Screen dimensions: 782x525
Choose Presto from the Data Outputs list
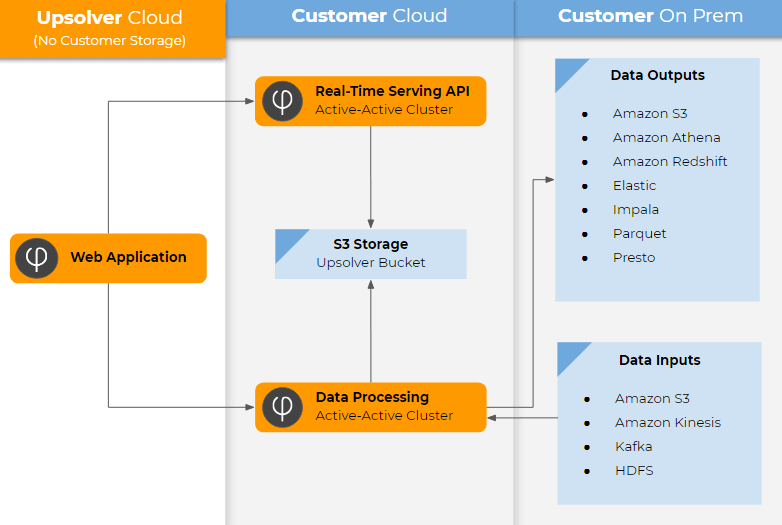634,258
